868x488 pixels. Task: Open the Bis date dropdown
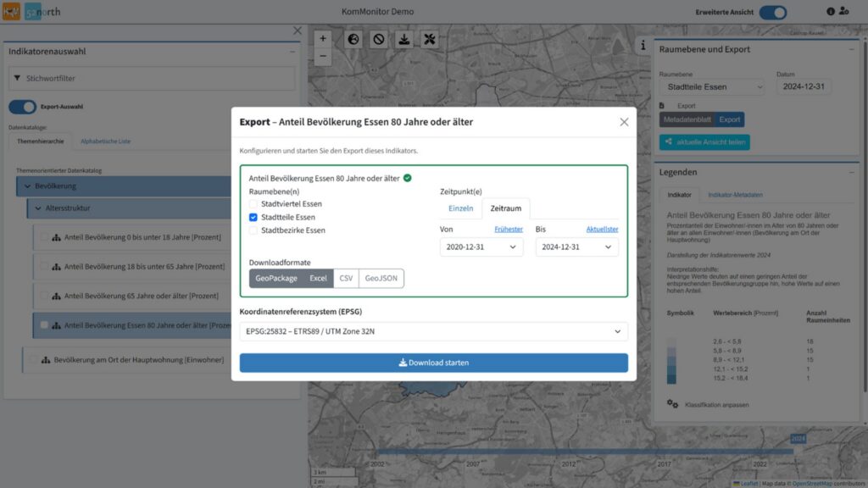point(576,247)
